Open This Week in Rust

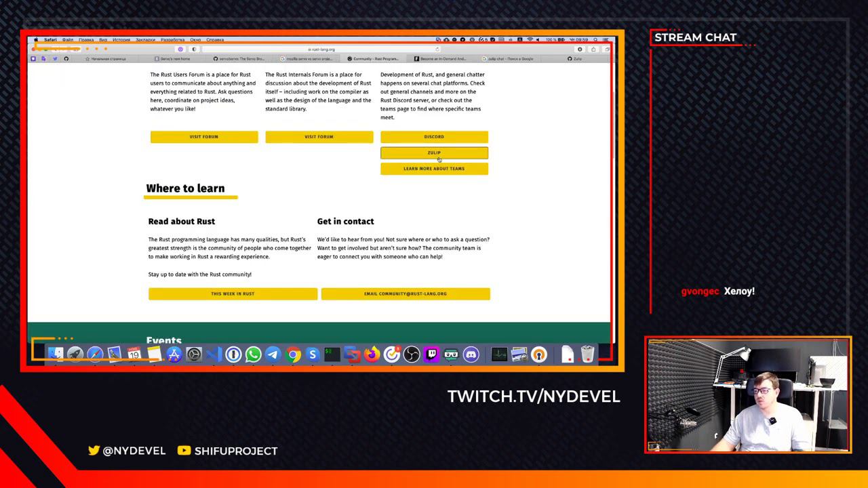click(x=233, y=293)
